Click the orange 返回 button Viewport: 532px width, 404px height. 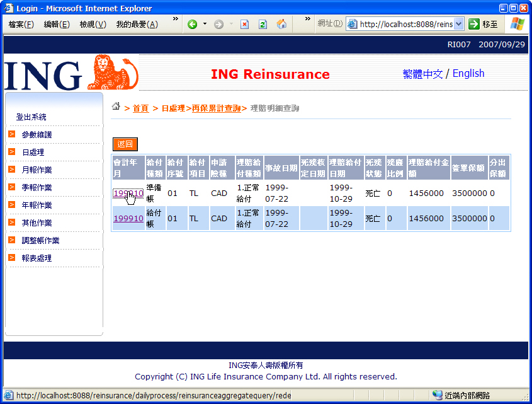tap(125, 144)
